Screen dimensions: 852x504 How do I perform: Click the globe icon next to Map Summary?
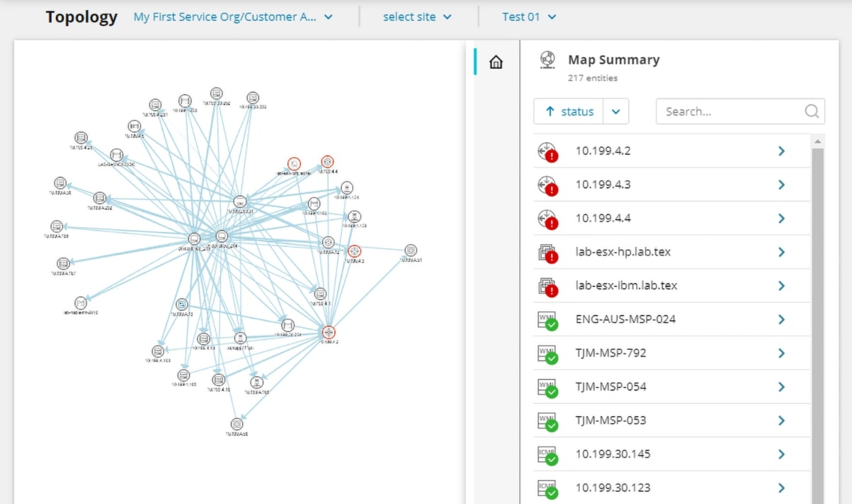coord(547,60)
